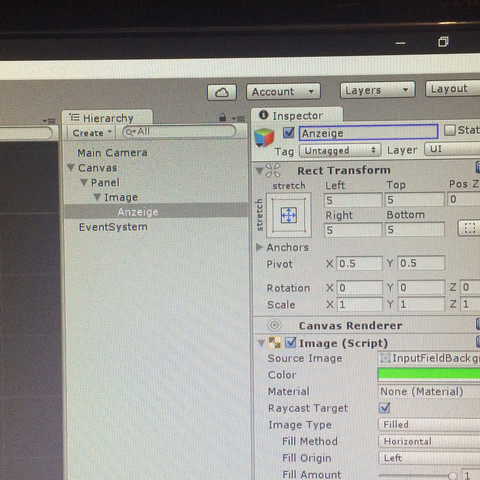The image size is (480, 480).
Task: Edit the Anzeige name field
Action: [x=368, y=133]
